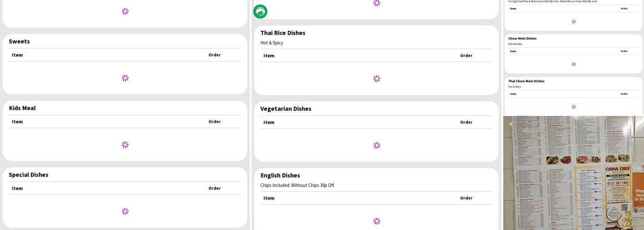644x230 pixels.
Task: Click the Thai Rice Dishes heading
Action: pyautogui.click(x=283, y=33)
